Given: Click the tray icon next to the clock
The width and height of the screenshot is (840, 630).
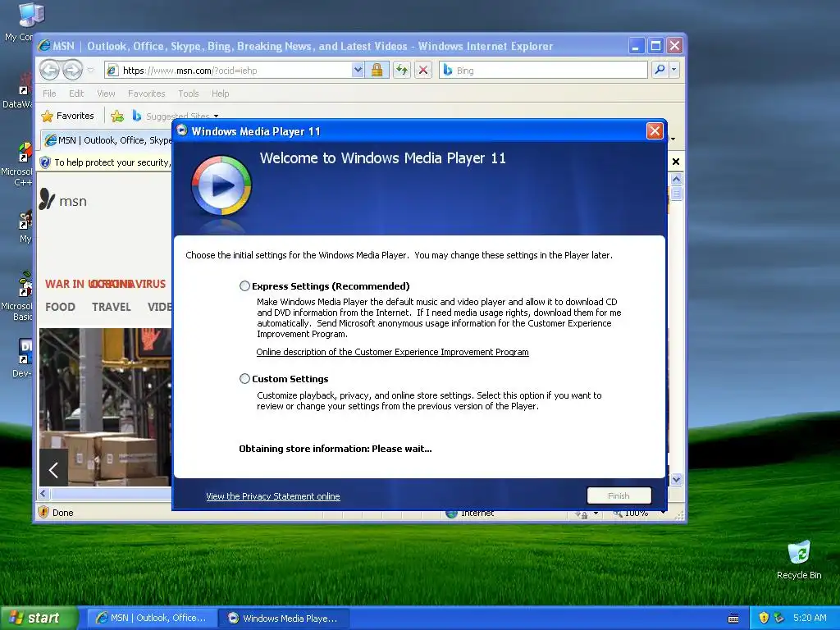Looking at the screenshot, I should coord(778,618).
